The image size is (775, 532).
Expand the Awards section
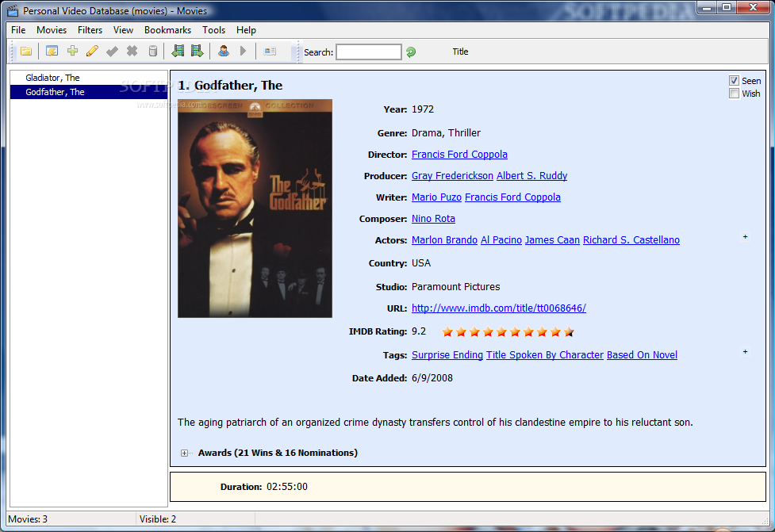click(184, 453)
